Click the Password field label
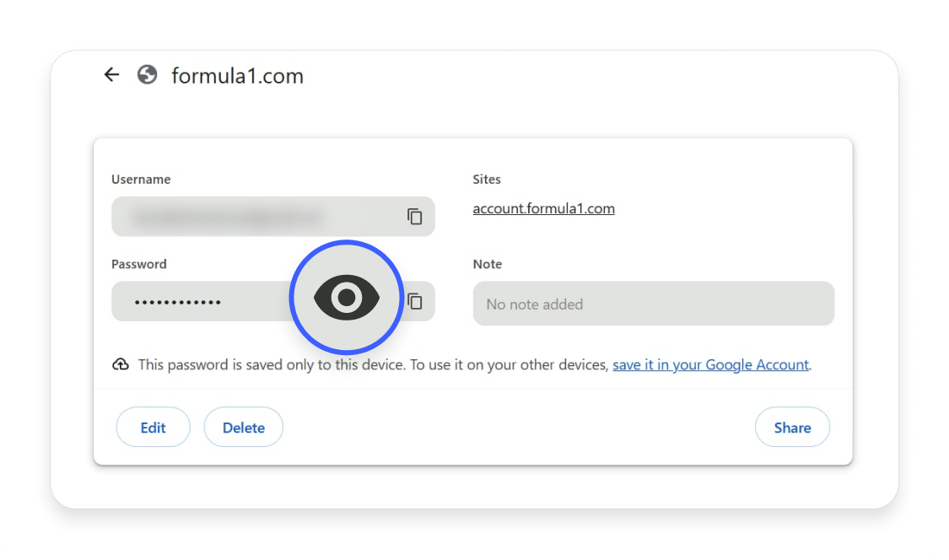Screen dimensions: 949x560 pyautogui.click(x=138, y=264)
